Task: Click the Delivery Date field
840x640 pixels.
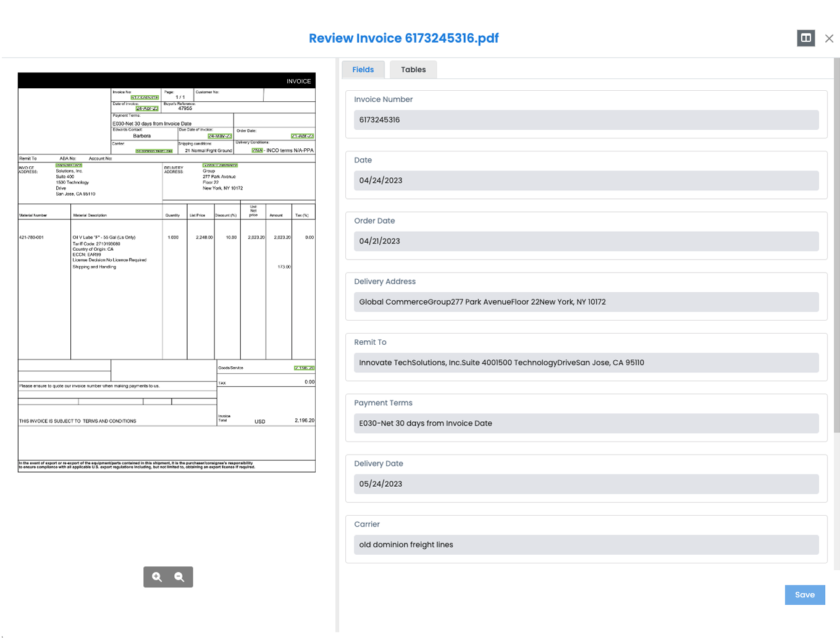Action: coord(586,484)
